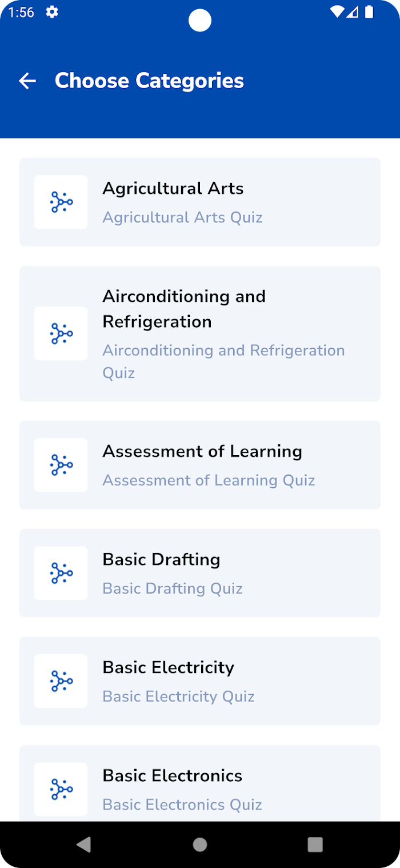Open the Basic Drafting title
Viewport: 400px width, 868px height.
(x=161, y=559)
